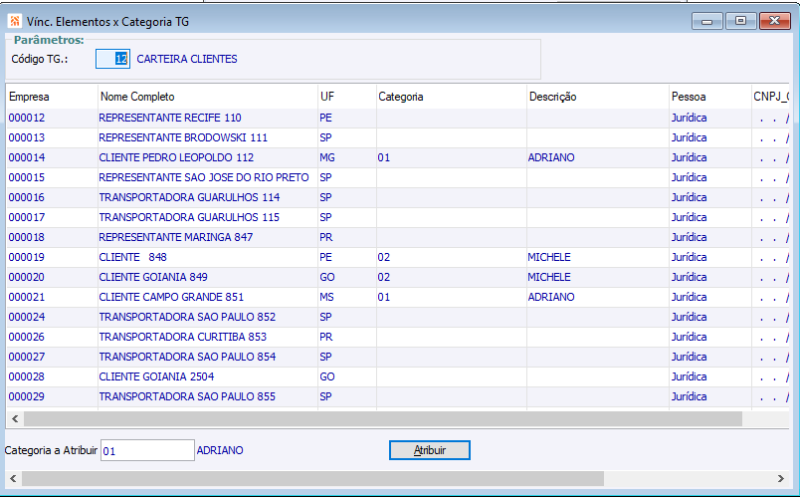Select row CLIENTE 848
The height and width of the screenshot is (498, 800).
click(398, 257)
